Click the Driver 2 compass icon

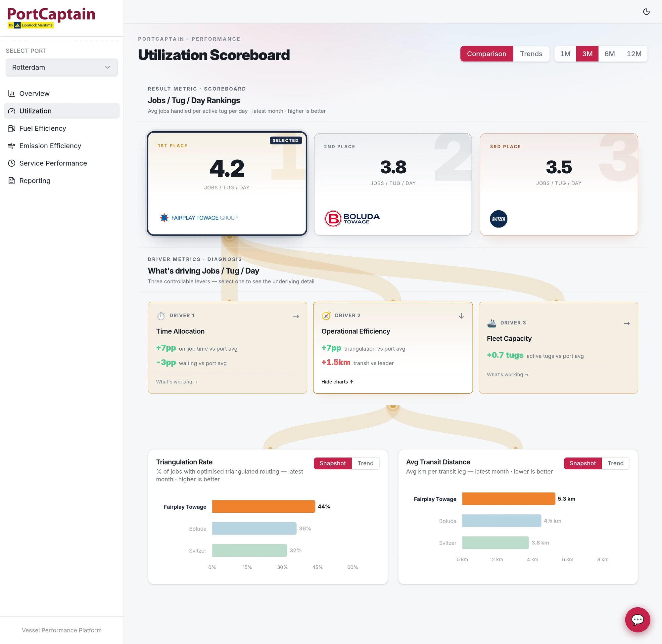point(326,316)
